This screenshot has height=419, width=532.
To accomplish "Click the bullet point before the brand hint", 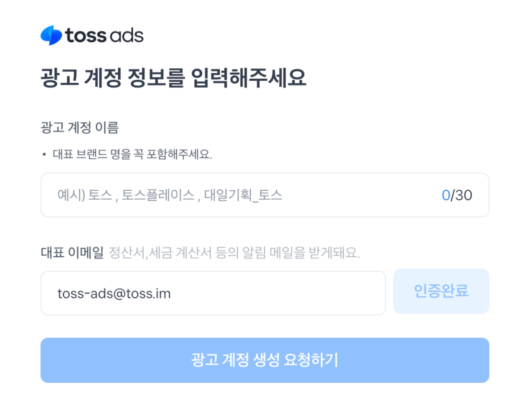I will click(44, 154).
